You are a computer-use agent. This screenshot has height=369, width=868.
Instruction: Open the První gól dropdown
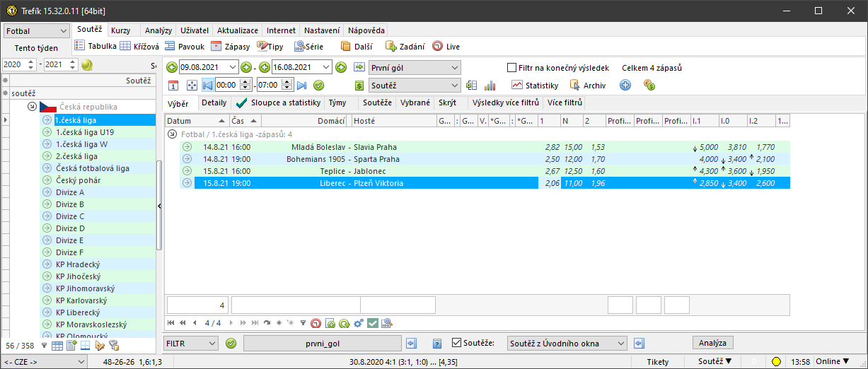415,67
